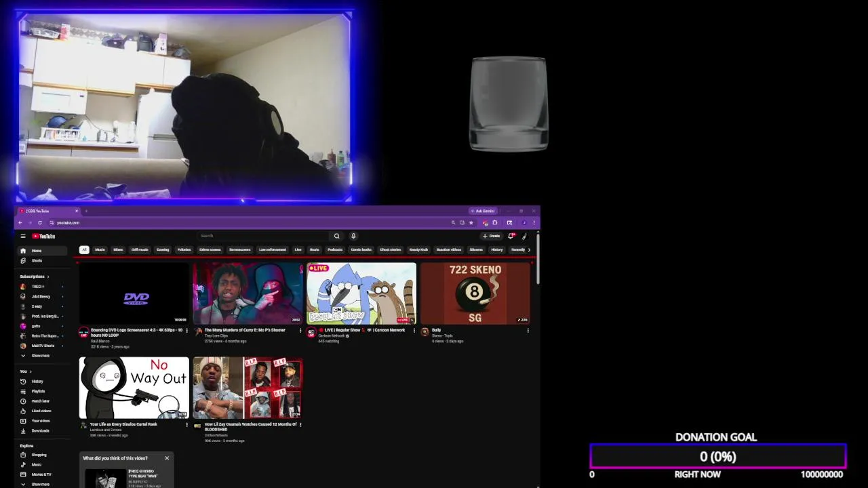Viewport: 868px width, 488px height.
Task: Expand Subscriptions section chevron
Action: (48, 277)
